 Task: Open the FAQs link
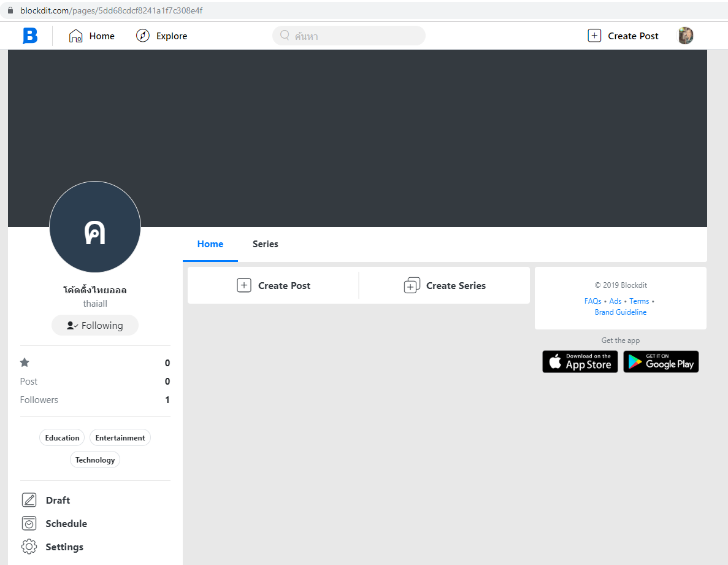592,301
